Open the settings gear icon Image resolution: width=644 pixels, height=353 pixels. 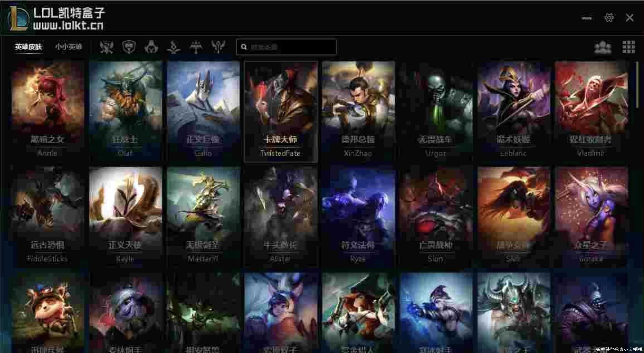609,18
